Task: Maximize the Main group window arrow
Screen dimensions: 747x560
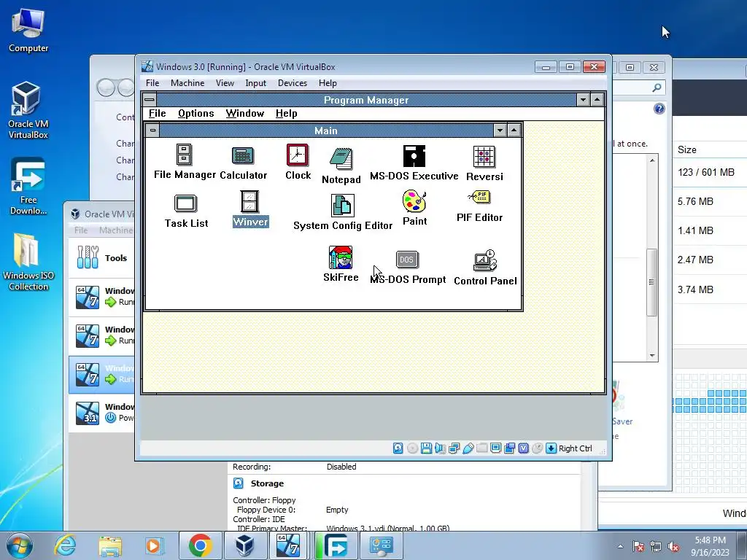Action: coord(514,130)
